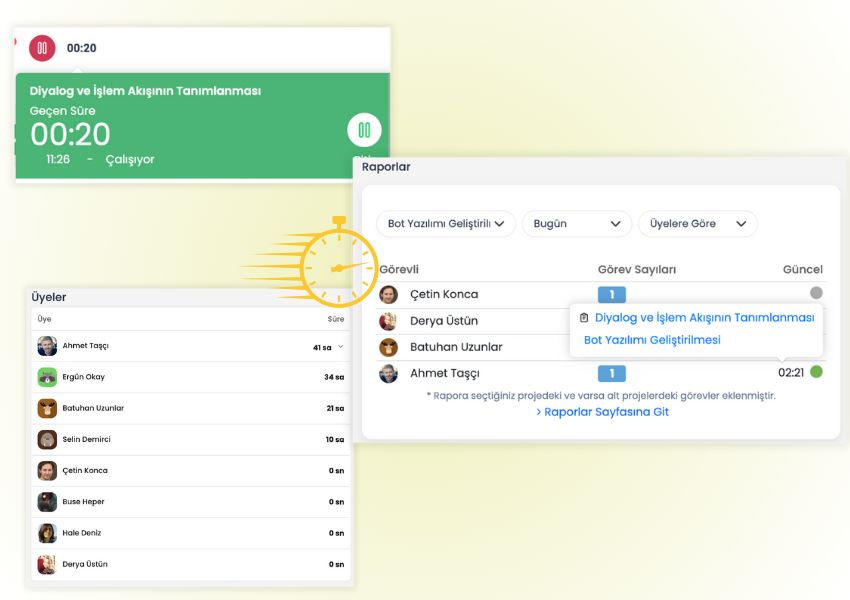The height and width of the screenshot is (600, 850).
Task: Click Ahmet Taşçı's avatar in reports panel
Action: pos(389,373)
